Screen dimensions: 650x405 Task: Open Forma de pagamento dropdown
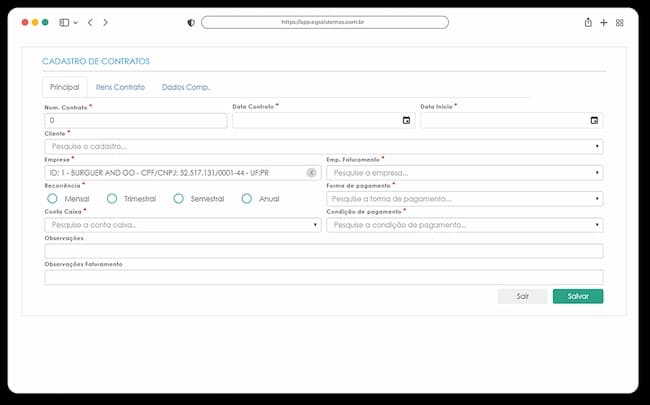(465, 199)
